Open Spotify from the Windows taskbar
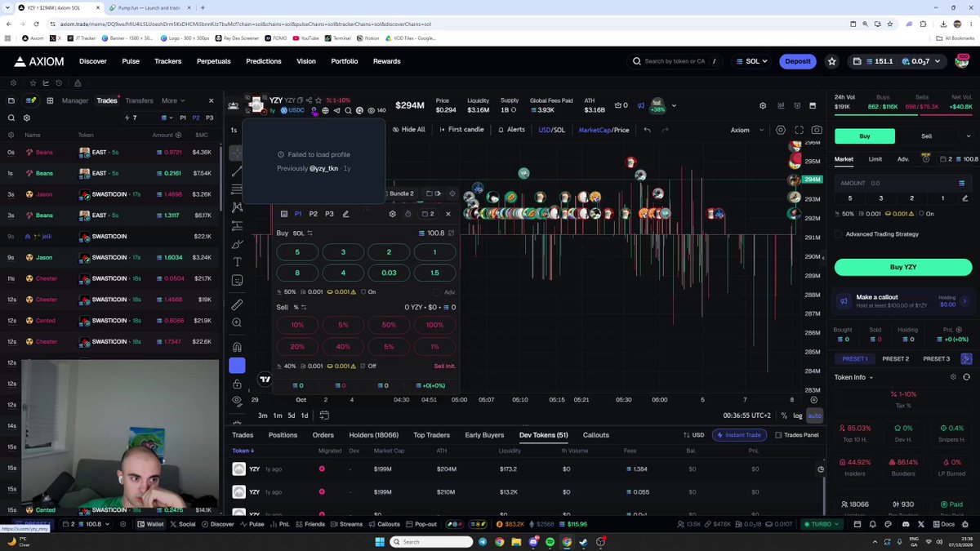Screen dimensions: 980x551 [x=550, y=541]
